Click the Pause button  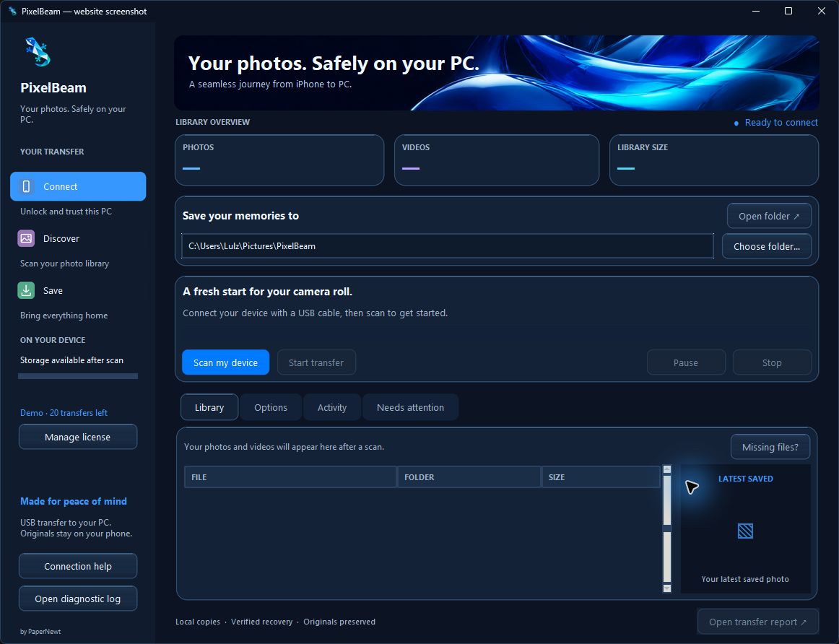pyautogui.click(x=686, y=362)
